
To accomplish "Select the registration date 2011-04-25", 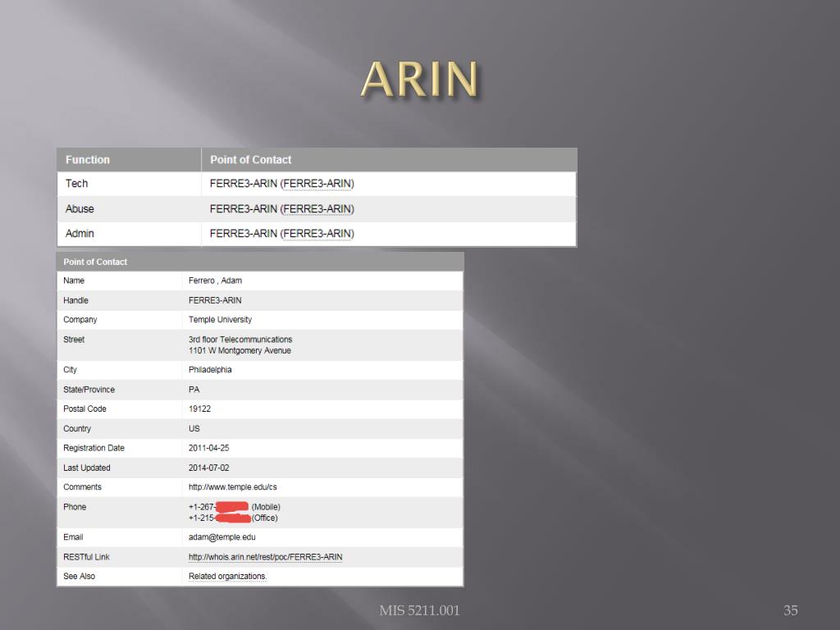I will click(x=209, y=448).
